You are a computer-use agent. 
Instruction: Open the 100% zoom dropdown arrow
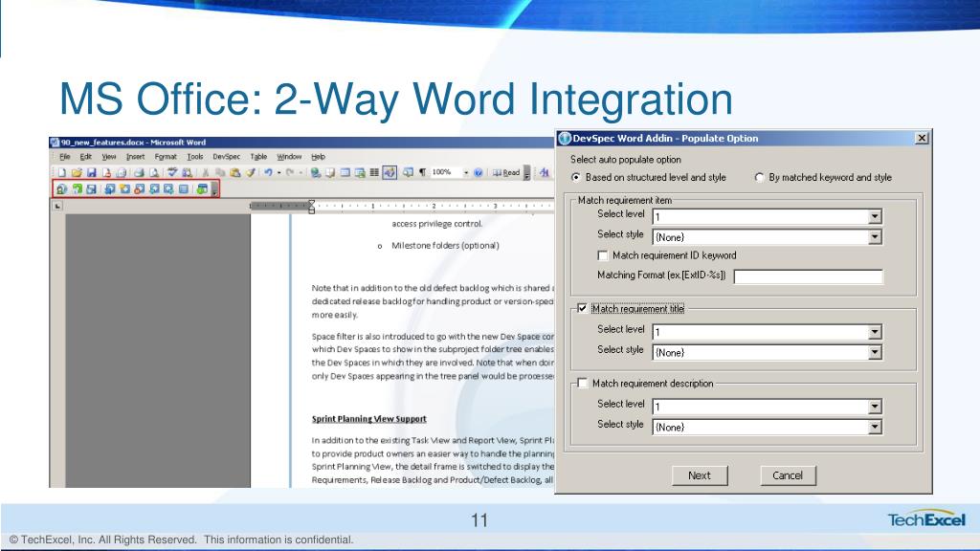point(466,172)
